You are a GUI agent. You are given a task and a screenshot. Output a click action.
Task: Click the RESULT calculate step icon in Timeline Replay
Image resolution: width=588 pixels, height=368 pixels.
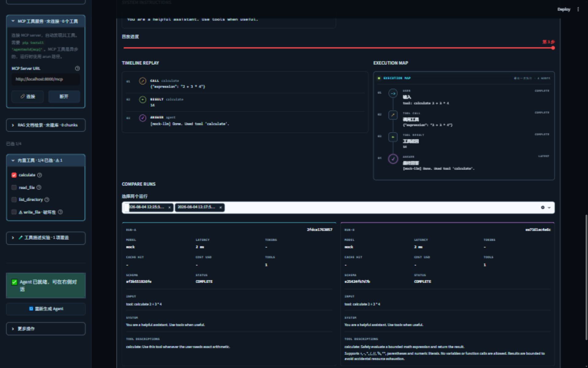coord(142,100)
